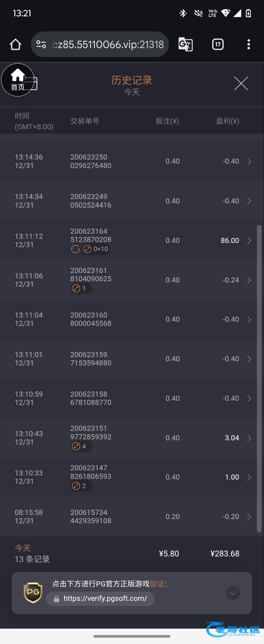Open details chevron for 3.04 profit row
The height and width of the screenshot is (644, 264).
pyautogui.click(x=249, y=438)
